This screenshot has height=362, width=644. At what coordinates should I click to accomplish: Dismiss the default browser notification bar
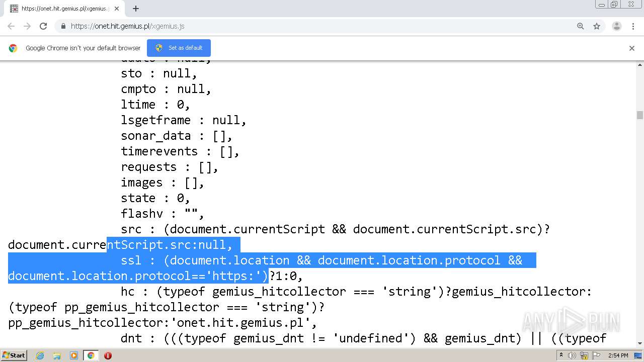coord(632,48)
